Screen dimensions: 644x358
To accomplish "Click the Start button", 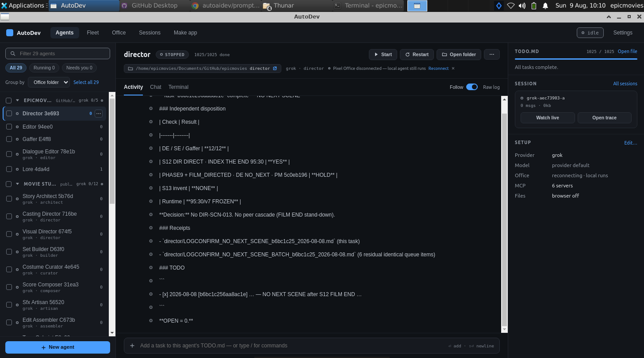I will (x=383, y=54).
